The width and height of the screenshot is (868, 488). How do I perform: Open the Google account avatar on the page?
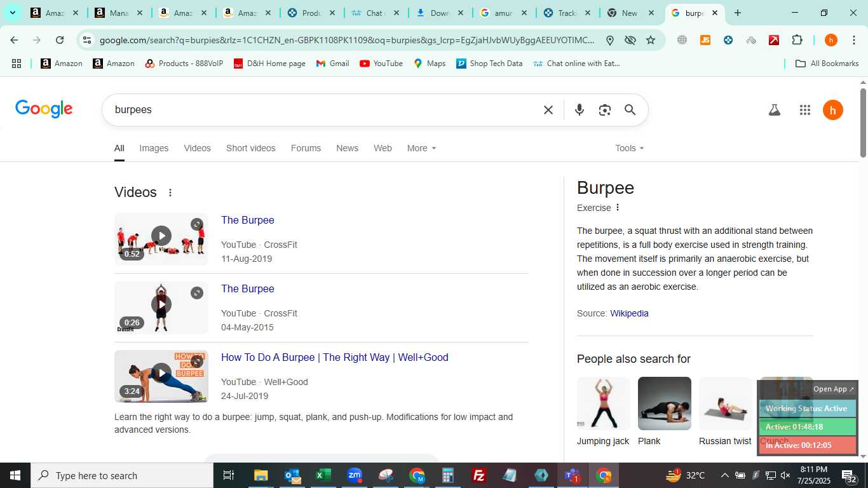[x=832, y=110]
